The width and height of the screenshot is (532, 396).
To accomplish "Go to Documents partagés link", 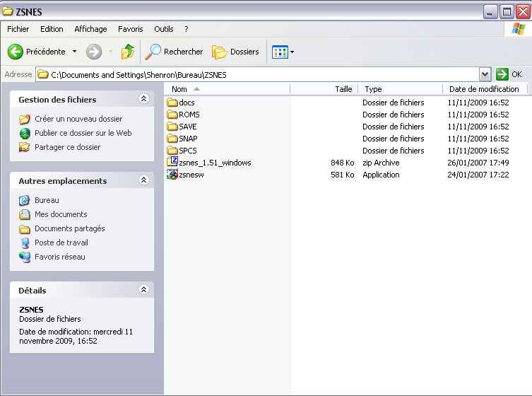I will coord(69,228).
